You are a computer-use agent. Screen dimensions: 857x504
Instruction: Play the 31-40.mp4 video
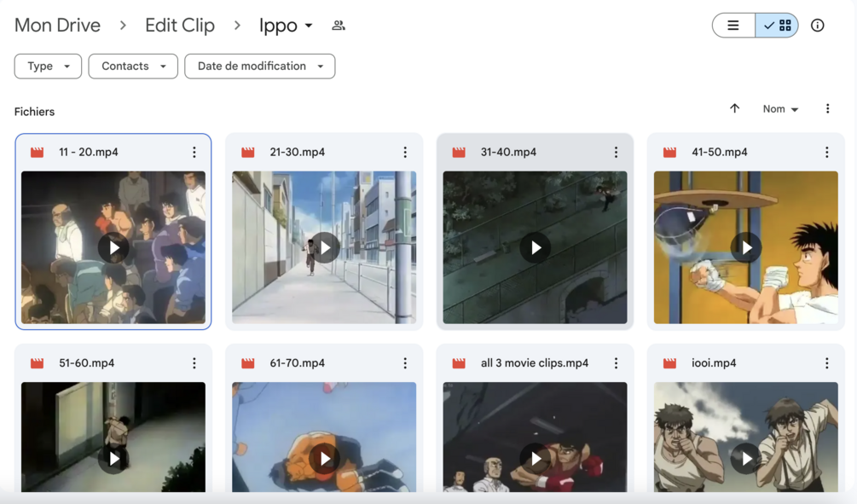click(x=536, y=247)
